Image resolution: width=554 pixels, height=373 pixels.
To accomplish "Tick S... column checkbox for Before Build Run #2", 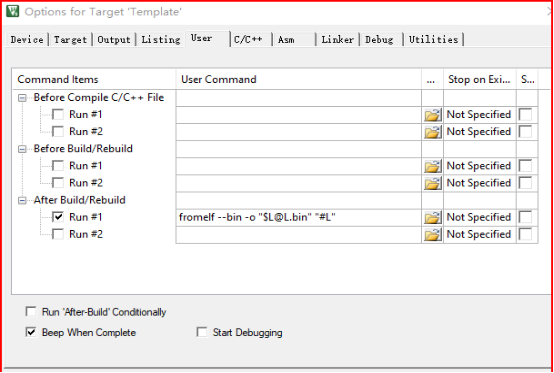I will 525,183.
